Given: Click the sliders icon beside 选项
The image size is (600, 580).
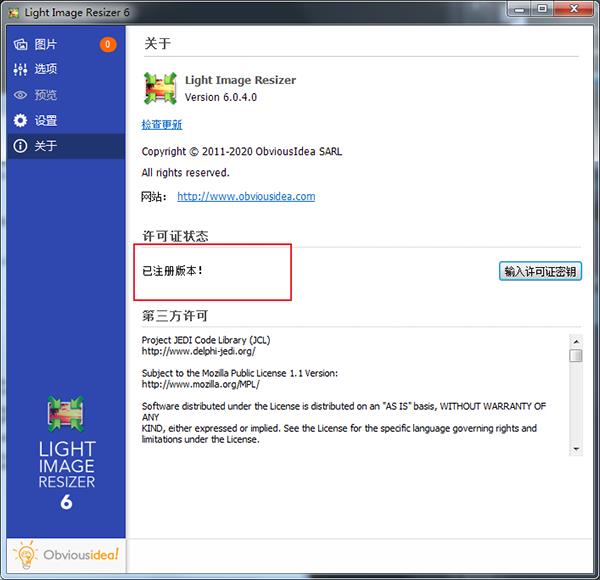Looking at the screenshot, I should pos(20,69).
